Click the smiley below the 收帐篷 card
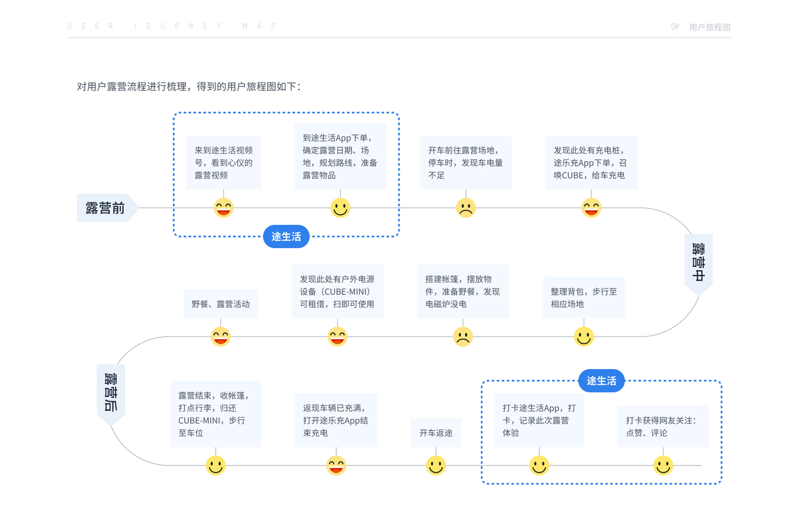 point(216,466)
